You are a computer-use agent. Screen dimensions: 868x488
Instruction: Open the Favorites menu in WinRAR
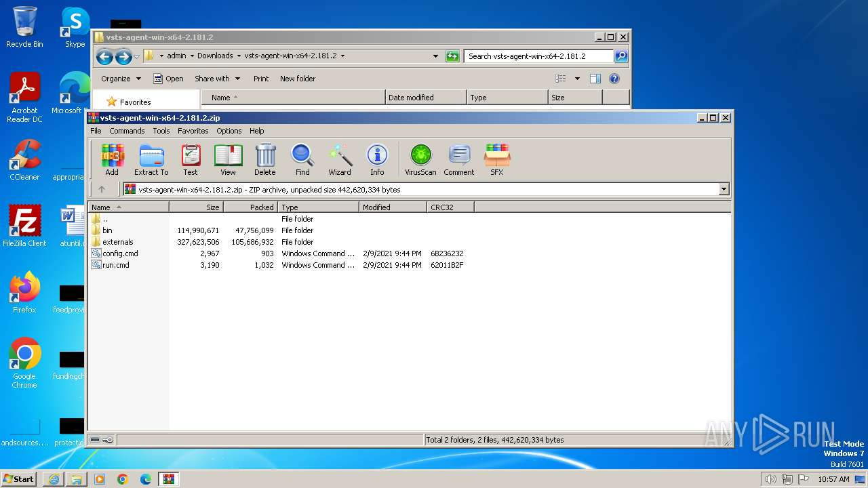coord(193,131)
